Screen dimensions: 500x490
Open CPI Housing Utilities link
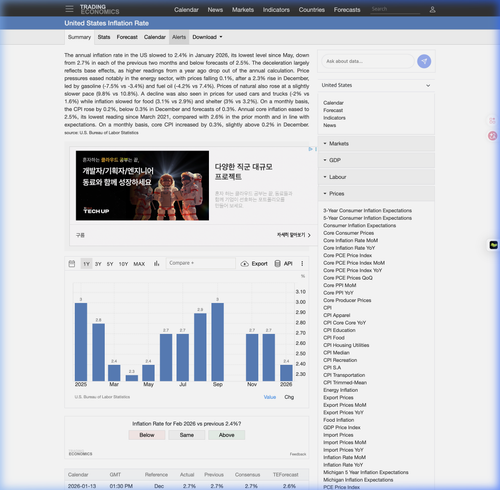coord(346,345)
